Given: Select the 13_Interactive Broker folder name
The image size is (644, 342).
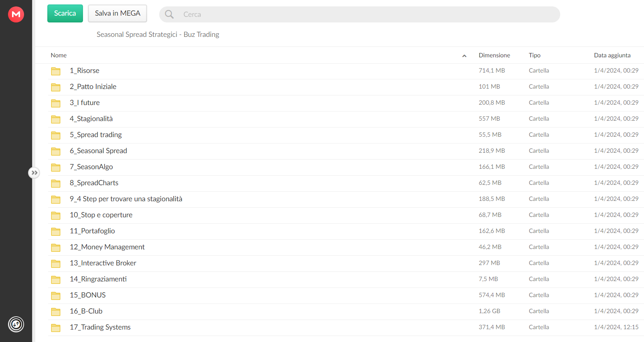Looking at the screenshot, I should click(x=103, y=263).
